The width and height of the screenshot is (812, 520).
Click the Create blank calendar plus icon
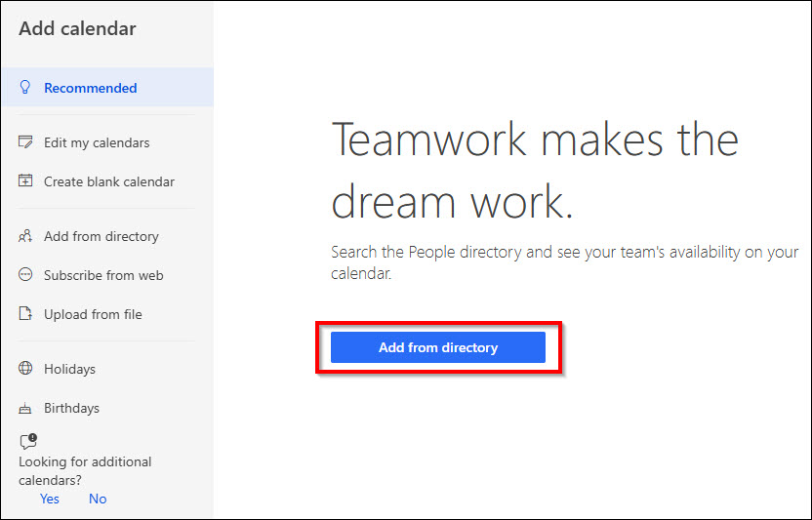(25, 180)
